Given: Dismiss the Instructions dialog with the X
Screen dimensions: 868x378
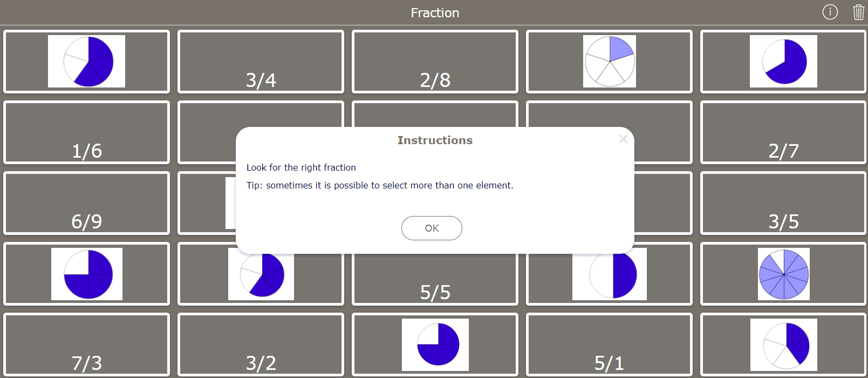Looking at the screenshot, I should click(623, 139).
